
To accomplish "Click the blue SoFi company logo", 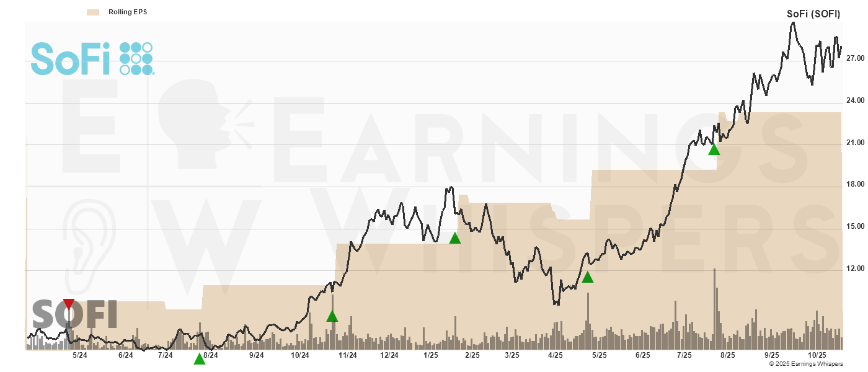I will click(x=92, y=58).
